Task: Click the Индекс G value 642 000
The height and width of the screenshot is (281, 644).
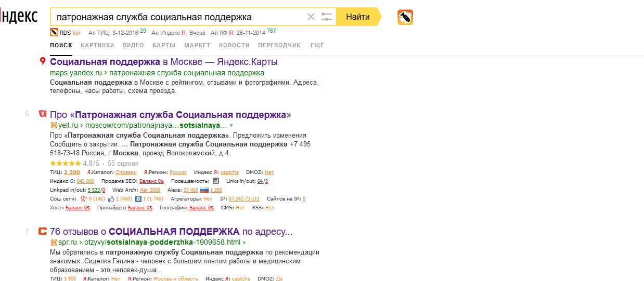Action: click(x=85, y=181)
